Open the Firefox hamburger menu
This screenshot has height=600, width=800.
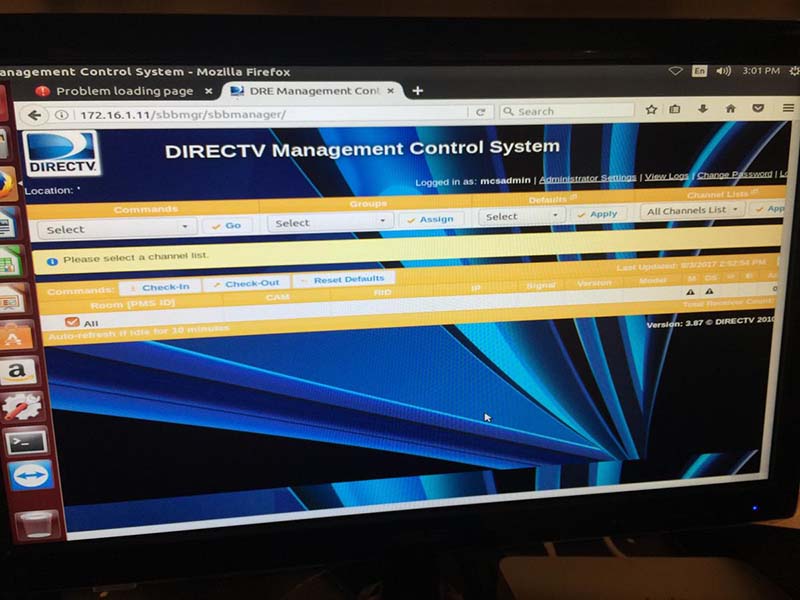coord(788,107)
